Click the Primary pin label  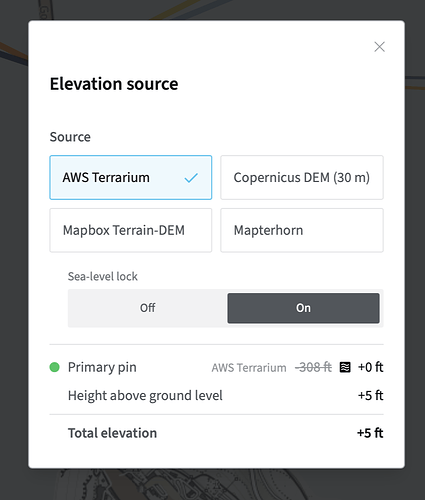[102, 367]
